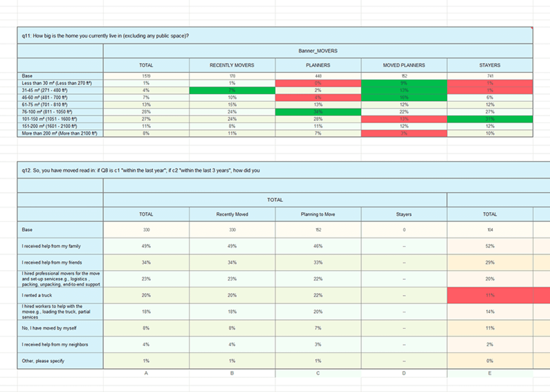This screenshot has width=550, height=392.
Task: Select column letter C below q12 table
Action: click(318, 373)
